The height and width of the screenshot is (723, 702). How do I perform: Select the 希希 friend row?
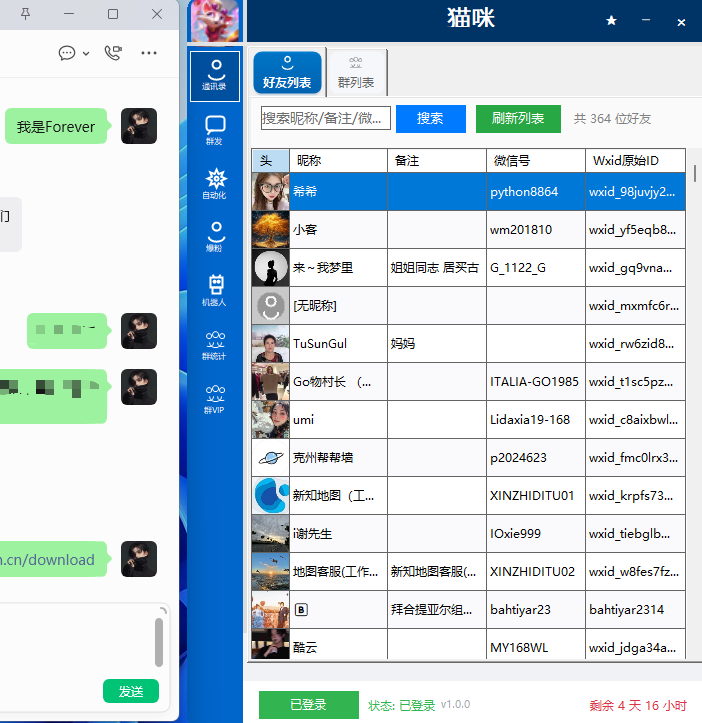tap(468, 191)
